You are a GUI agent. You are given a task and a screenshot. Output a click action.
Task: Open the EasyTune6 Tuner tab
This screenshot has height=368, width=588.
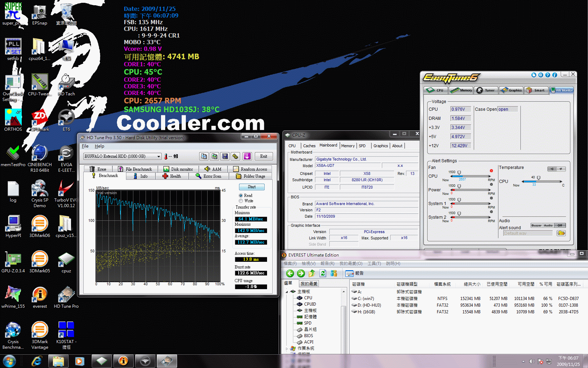(486, 90)
